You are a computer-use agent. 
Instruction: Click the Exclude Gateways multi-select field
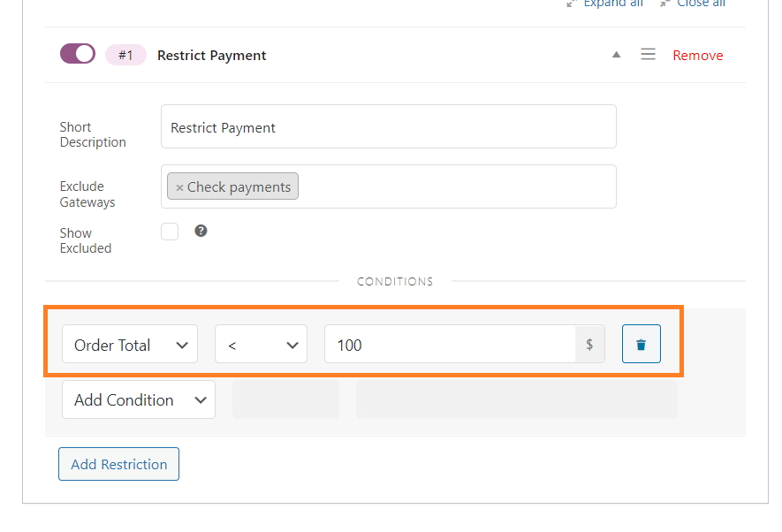coord(389,186)
